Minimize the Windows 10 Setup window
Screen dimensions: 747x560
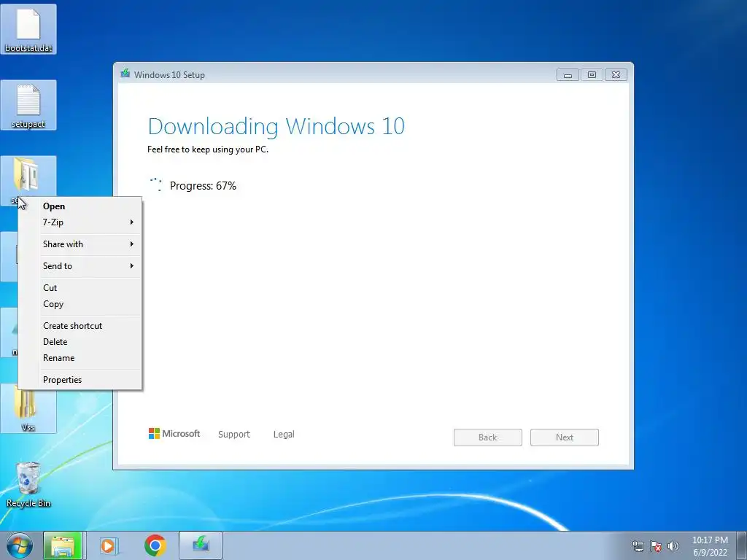[568, 75]
